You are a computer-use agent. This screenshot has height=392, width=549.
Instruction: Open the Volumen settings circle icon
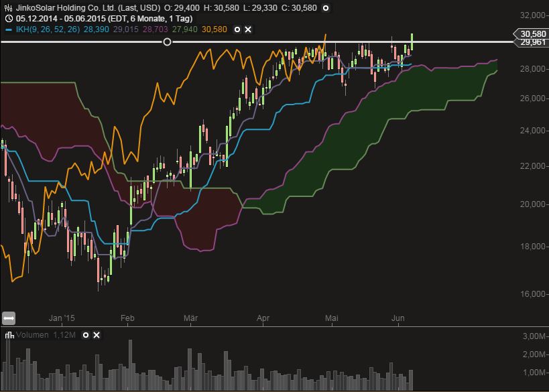coord(85,335)
